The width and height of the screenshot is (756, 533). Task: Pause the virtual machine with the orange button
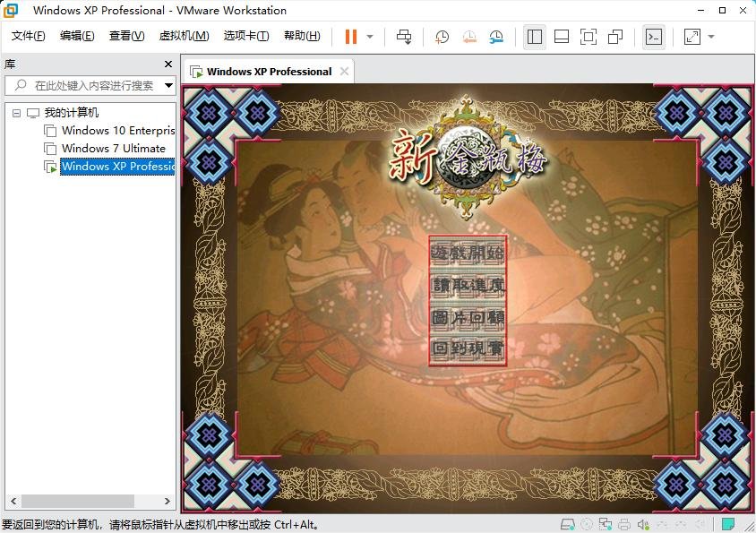click(351, 37)
